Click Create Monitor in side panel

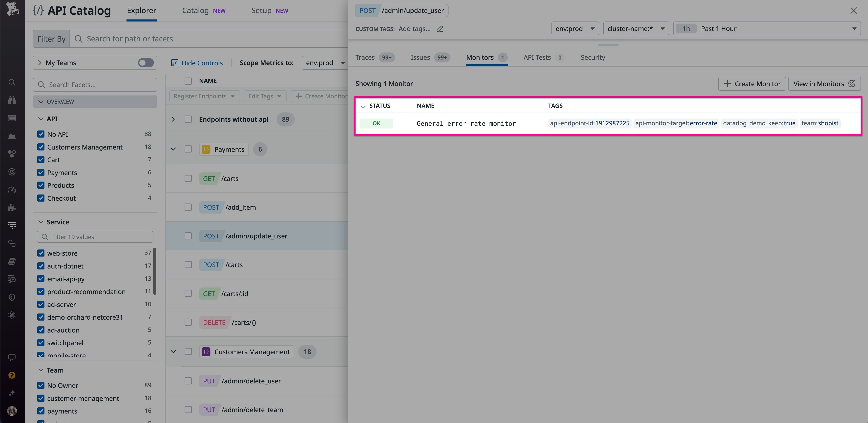tap(752, 84)
